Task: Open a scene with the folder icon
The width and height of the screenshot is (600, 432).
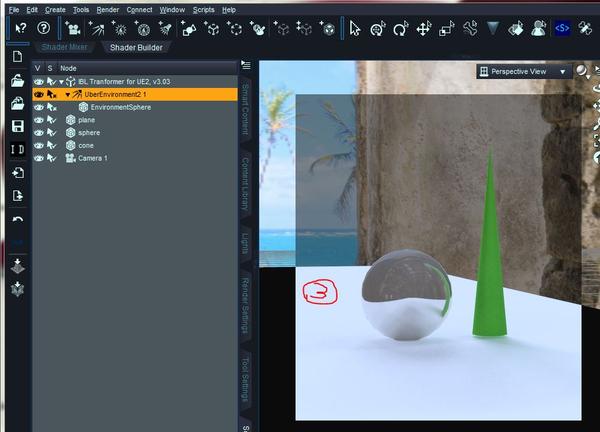Action: (17, 81)
